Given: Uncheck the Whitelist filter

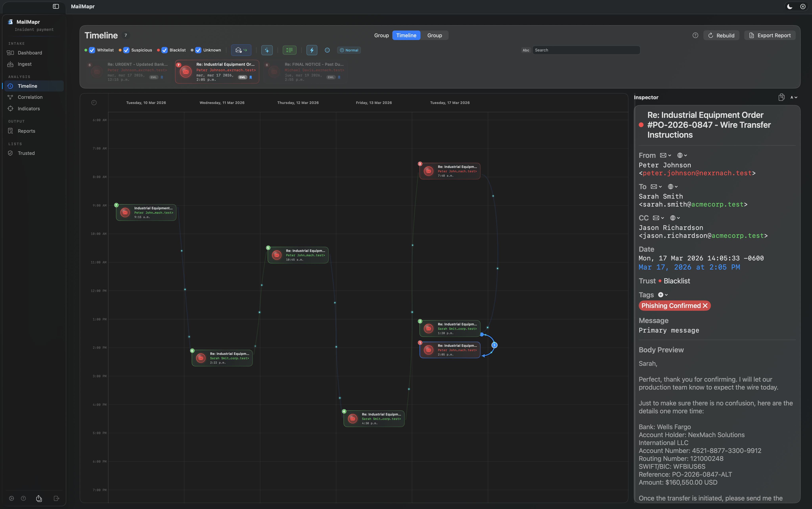Looking at the screenshot, I should click(x=92, y=50).
